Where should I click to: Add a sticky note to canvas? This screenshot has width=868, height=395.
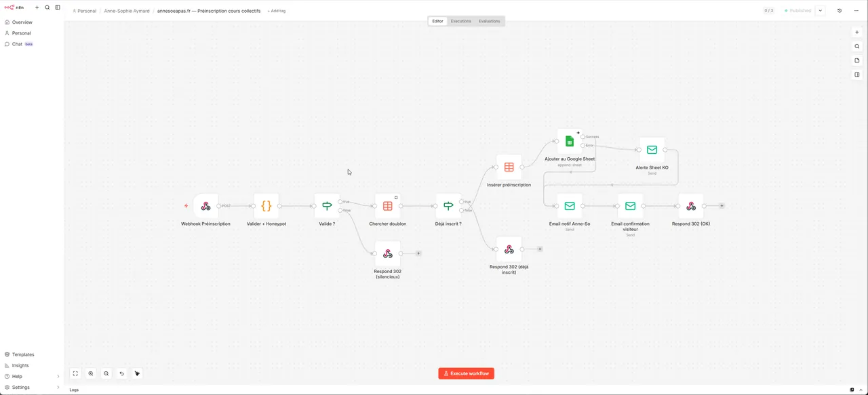tap(857, 60)
